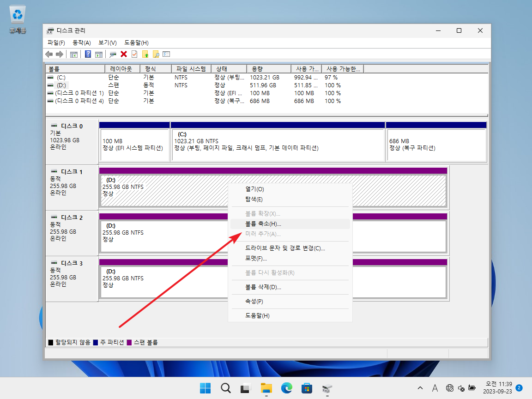
Task: Open the Windows Start menu
Action: tap(205, 388)
